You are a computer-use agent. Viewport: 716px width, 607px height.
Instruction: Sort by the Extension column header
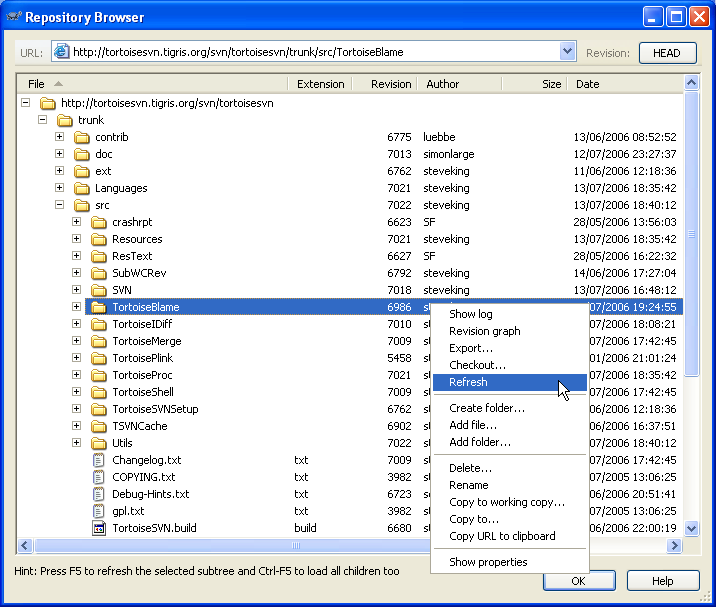coord(320,84)
